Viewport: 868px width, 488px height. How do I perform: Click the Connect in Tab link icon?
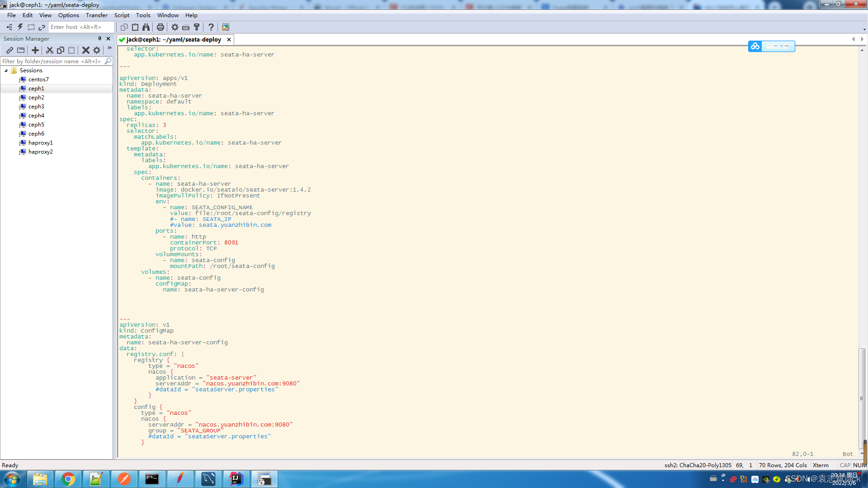[42, 27]
